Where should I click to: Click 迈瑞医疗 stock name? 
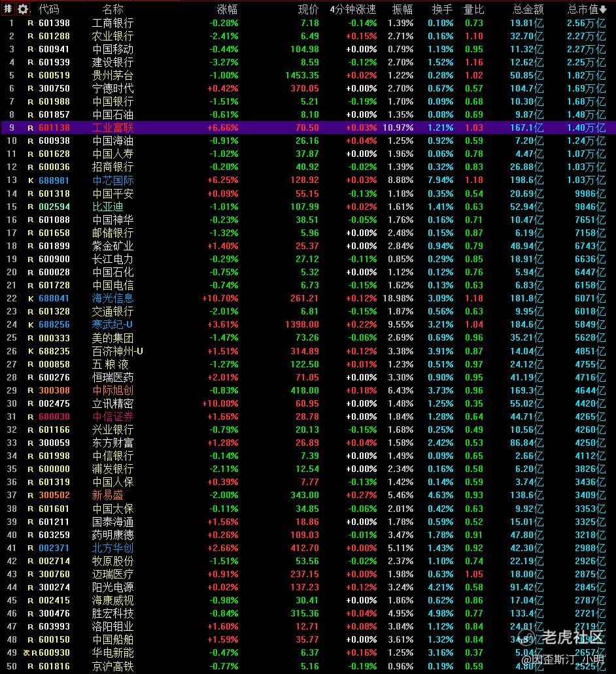pyautogui.click(x=112, y=574)
